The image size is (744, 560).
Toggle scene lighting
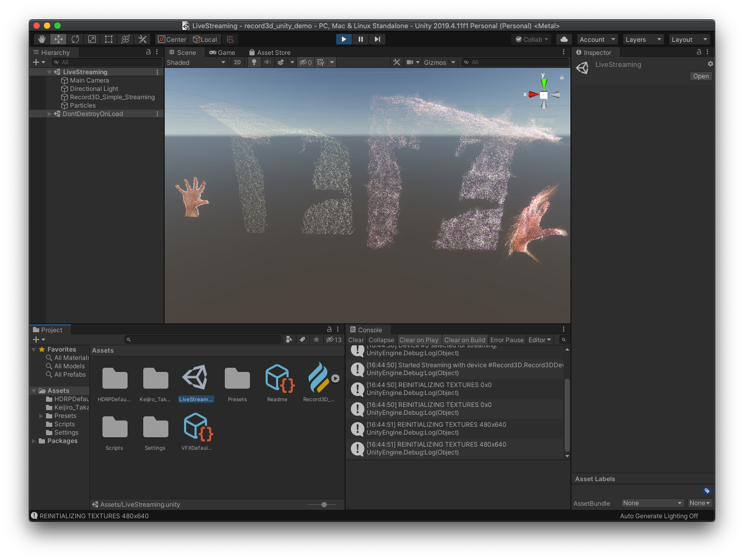click(x=254, y=62)
